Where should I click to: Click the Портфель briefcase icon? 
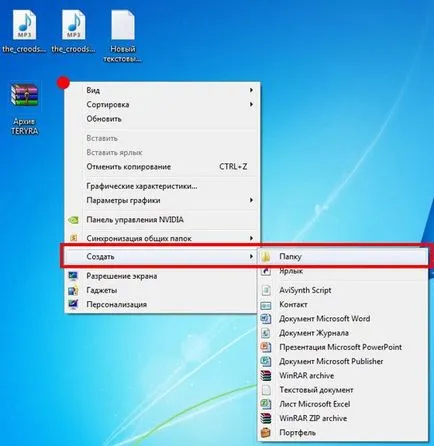(x=266, y=433)
